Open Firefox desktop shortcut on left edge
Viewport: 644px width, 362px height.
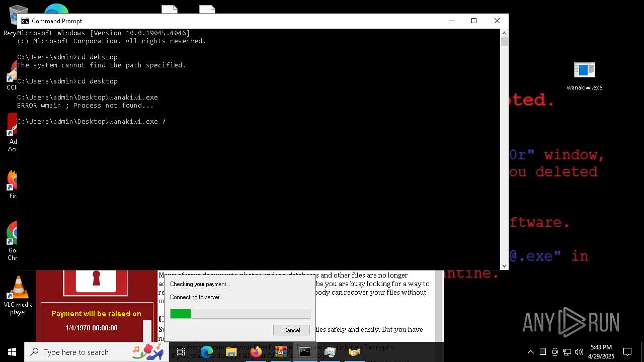pyautogui.click(x=11, y=184)
